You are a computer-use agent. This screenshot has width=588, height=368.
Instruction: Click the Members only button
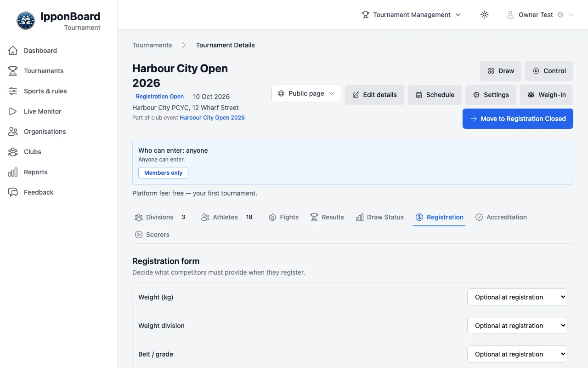tap(163, 173)
